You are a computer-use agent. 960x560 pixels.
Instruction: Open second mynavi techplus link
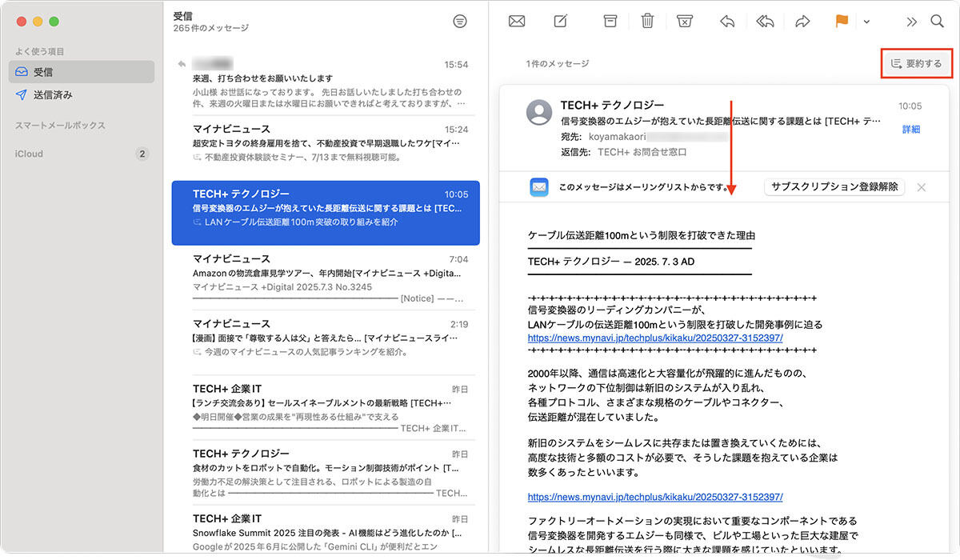point(655,497)
